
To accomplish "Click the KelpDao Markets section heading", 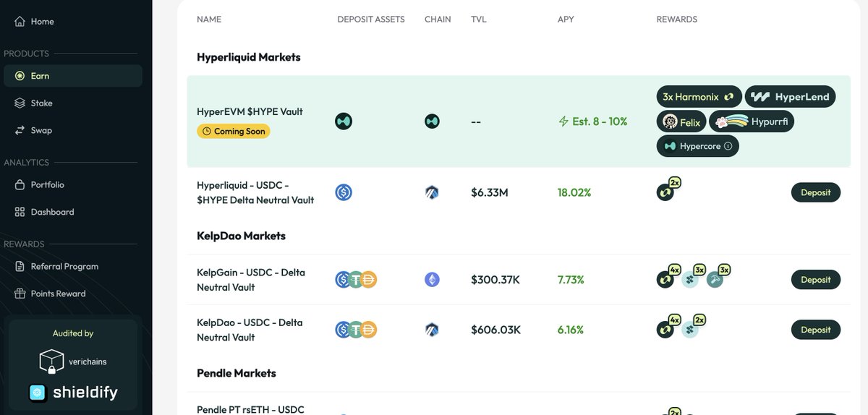I will click(241, 236).
